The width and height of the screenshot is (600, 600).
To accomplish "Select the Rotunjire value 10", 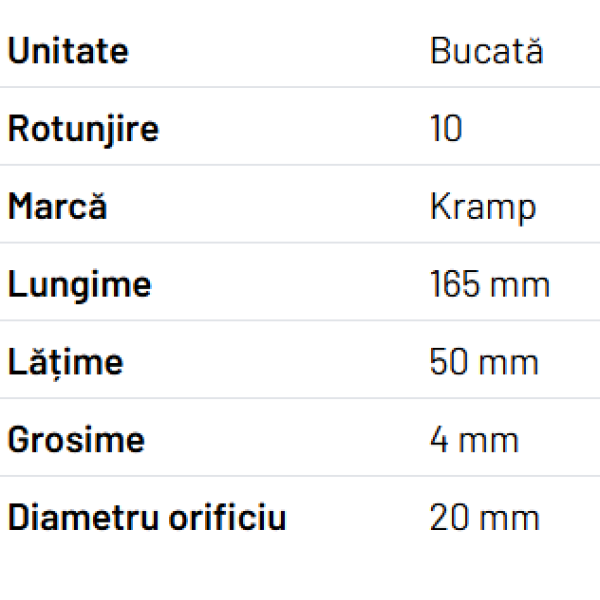I will (446, 129).
